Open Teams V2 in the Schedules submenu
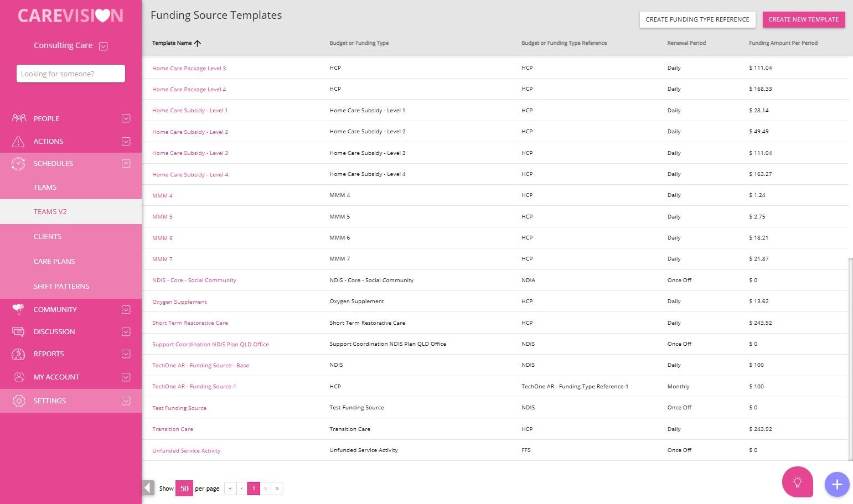This screenshot has width=853, height=504. 50,212
